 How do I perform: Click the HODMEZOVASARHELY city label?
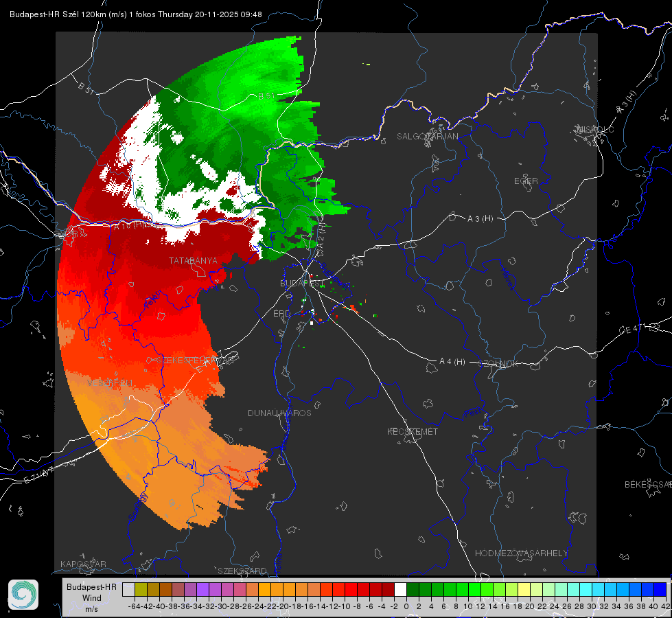coord(521,553)
